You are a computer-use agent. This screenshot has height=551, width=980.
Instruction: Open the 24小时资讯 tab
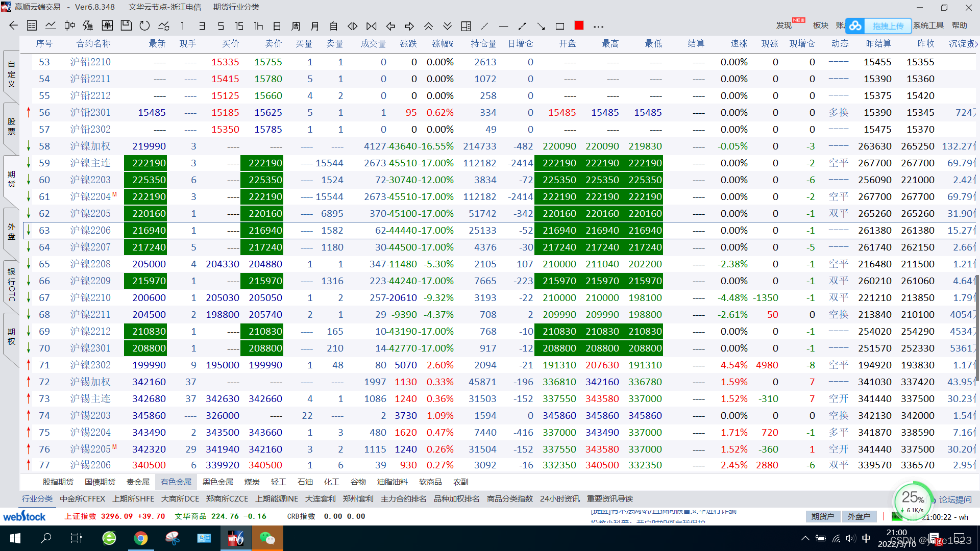[x=560, y=498]
